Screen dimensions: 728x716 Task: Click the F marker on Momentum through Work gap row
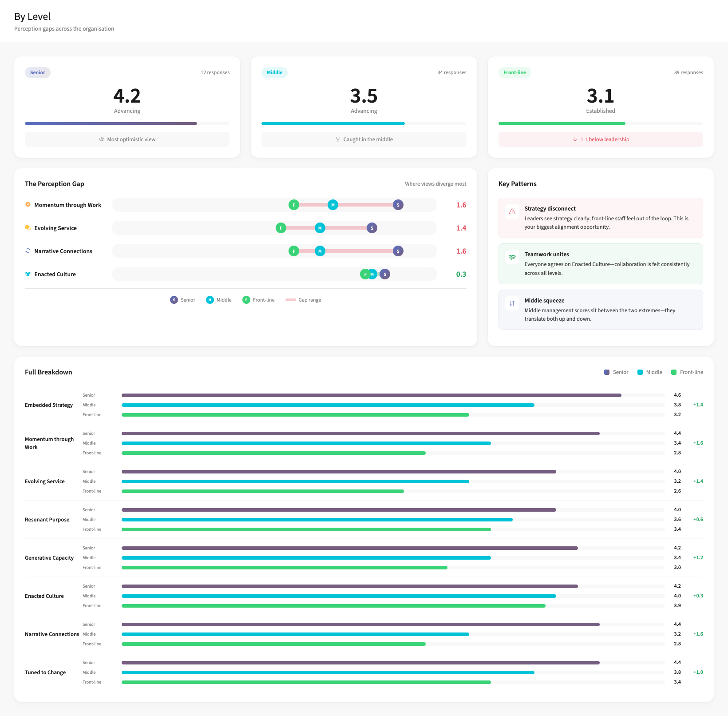[x=294, y=205]
